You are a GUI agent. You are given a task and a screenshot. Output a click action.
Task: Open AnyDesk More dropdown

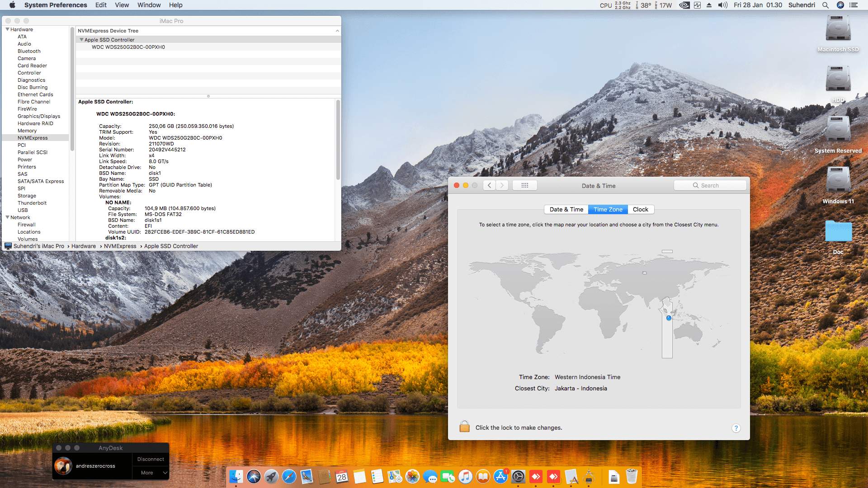click(x=151, y=473)
